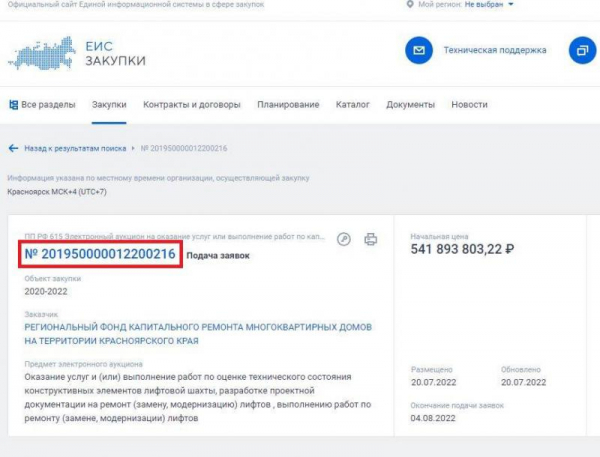Click Назад к результатам поиска link
600x457 pixels.
[75, 148]
